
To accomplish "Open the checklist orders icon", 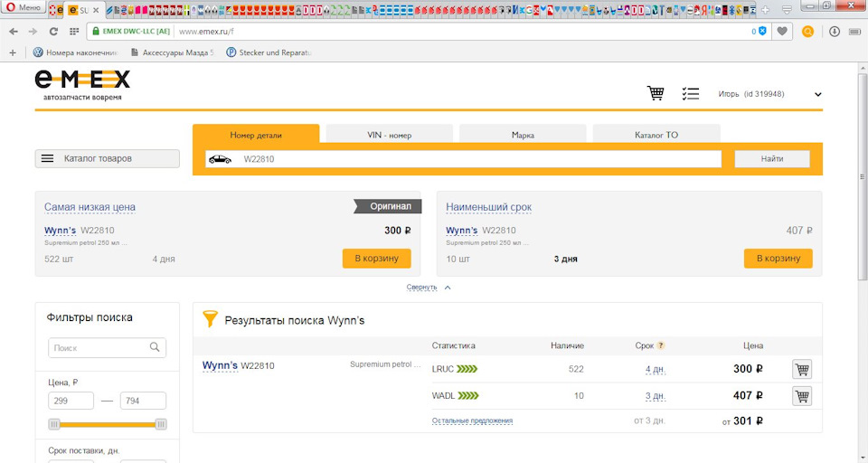I will click(x=690, y=94).
